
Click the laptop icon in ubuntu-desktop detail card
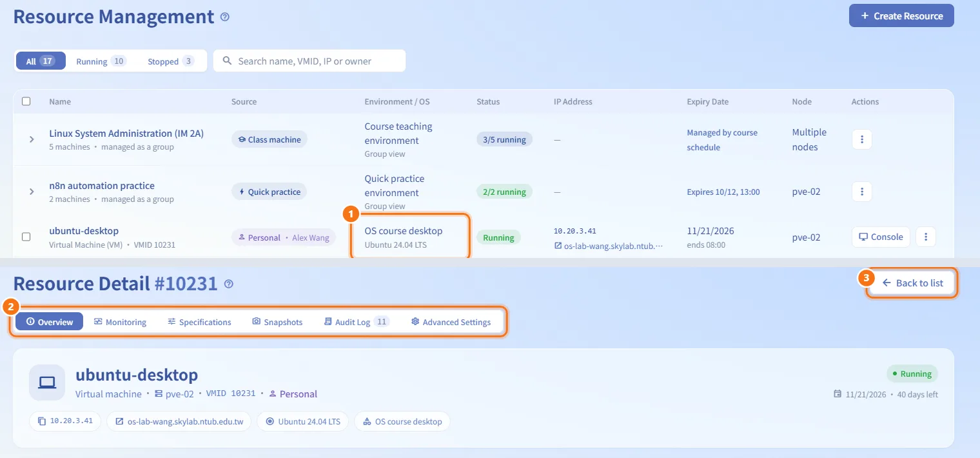click(47, 383)
